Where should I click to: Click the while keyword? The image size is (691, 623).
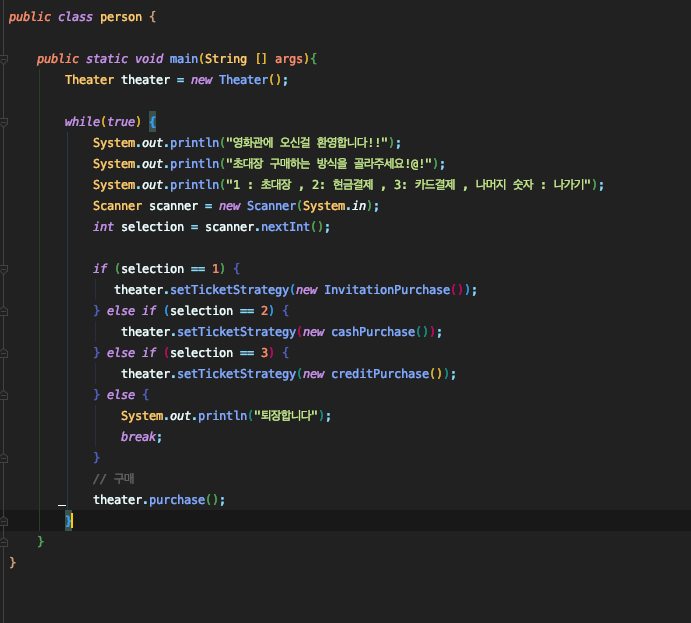coord(82,122)
